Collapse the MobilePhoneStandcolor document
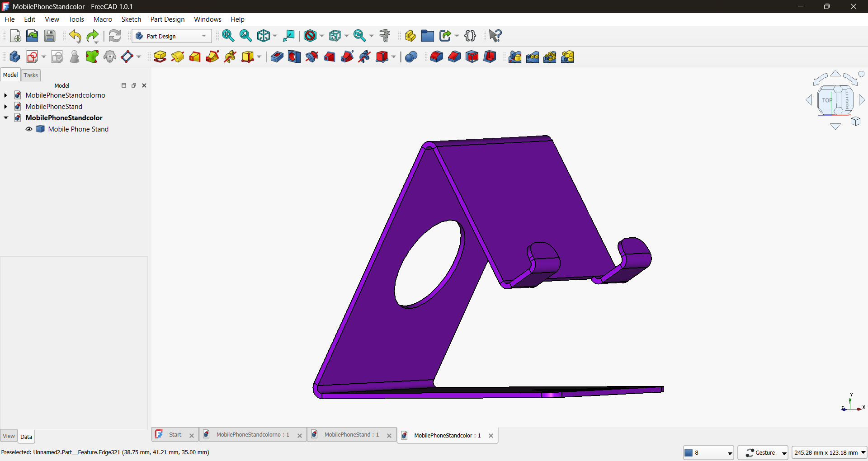The width and height of the screenshot is (868, 461). point(5,118)
